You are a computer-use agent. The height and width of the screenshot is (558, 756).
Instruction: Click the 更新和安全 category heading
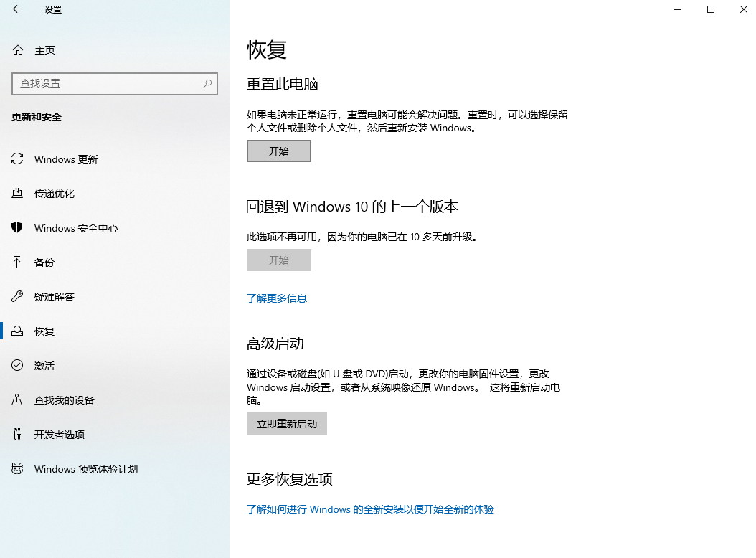pyautogui.click(x=37, y=117)
